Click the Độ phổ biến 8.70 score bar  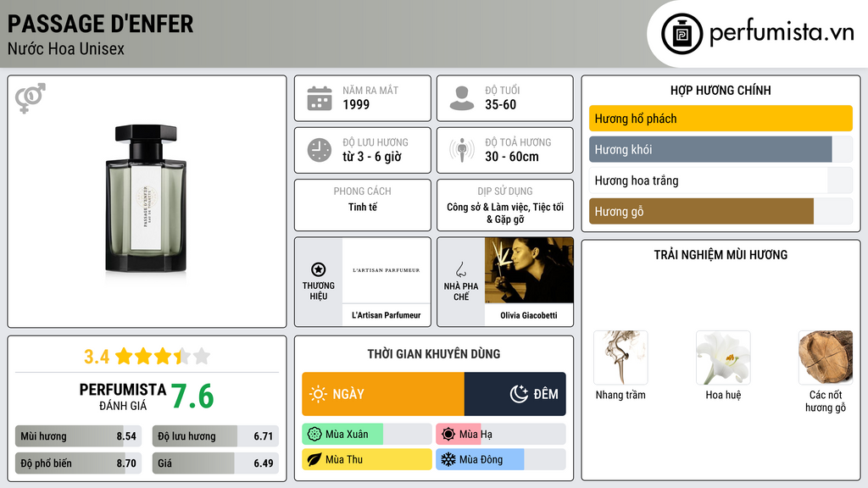pyautogui.click(x=79, y=463)
